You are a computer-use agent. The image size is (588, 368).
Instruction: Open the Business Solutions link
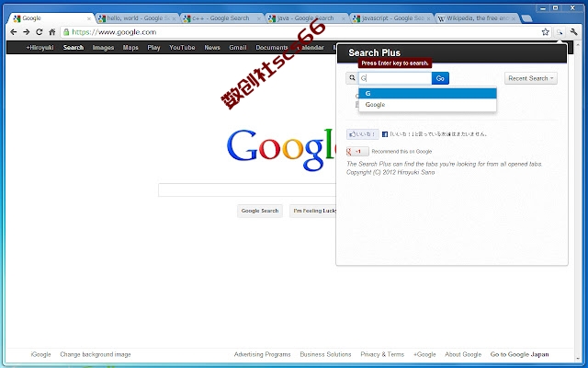click(x=325, y=354)
